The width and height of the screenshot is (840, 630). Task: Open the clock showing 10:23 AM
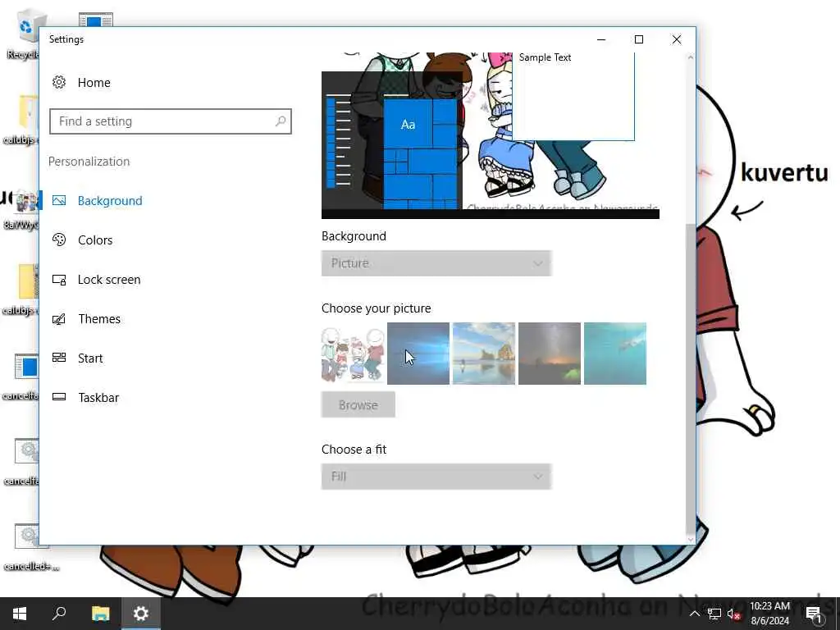pyautogui.click(x=769, y=614)
